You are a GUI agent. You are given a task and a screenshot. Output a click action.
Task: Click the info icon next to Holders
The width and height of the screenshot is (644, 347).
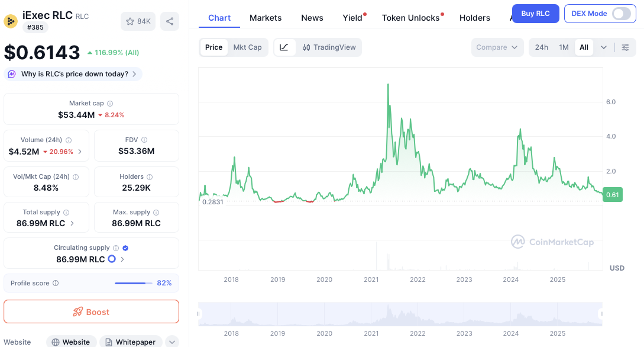coord(150,177)
